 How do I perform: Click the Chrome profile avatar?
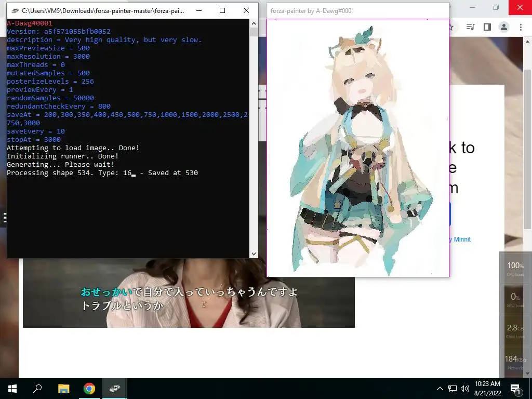(x=504, y=27)
